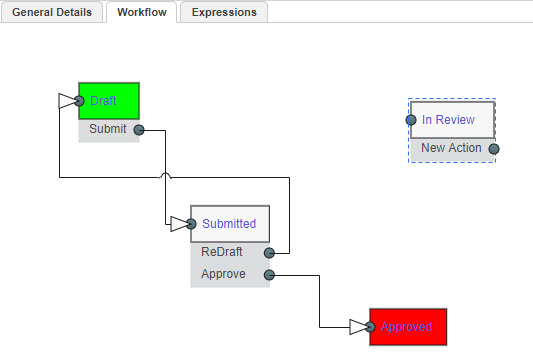This screenshot has width=533, height=364.
Task: Click the In Review state node
Action: [x=452, y=120]
